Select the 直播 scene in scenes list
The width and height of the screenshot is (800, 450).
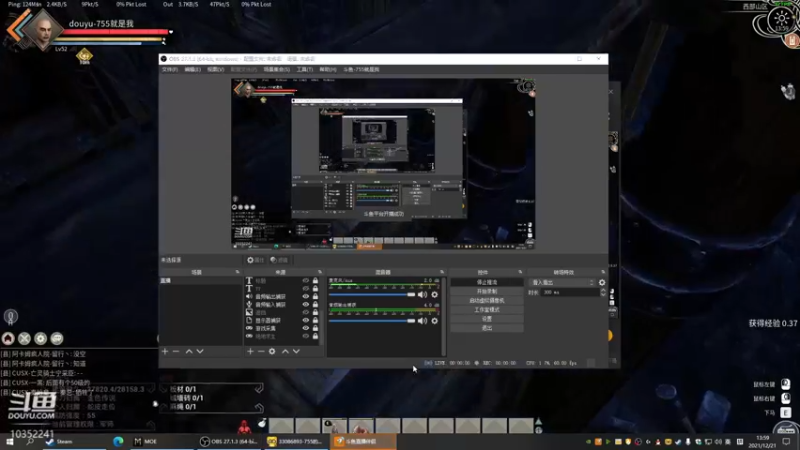pos(200,281)
